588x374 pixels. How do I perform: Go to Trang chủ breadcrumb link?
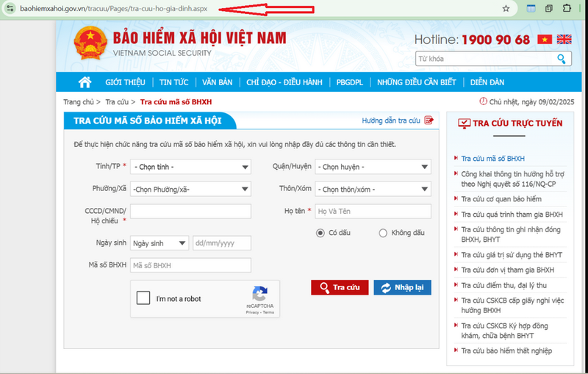click(x=79, y=102)
